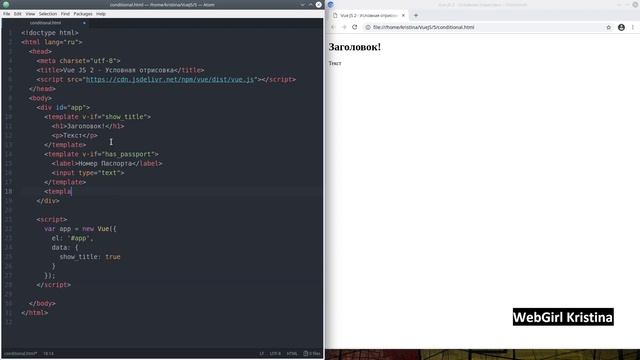
Task: Close the Atom window
Action: [318, 5]
